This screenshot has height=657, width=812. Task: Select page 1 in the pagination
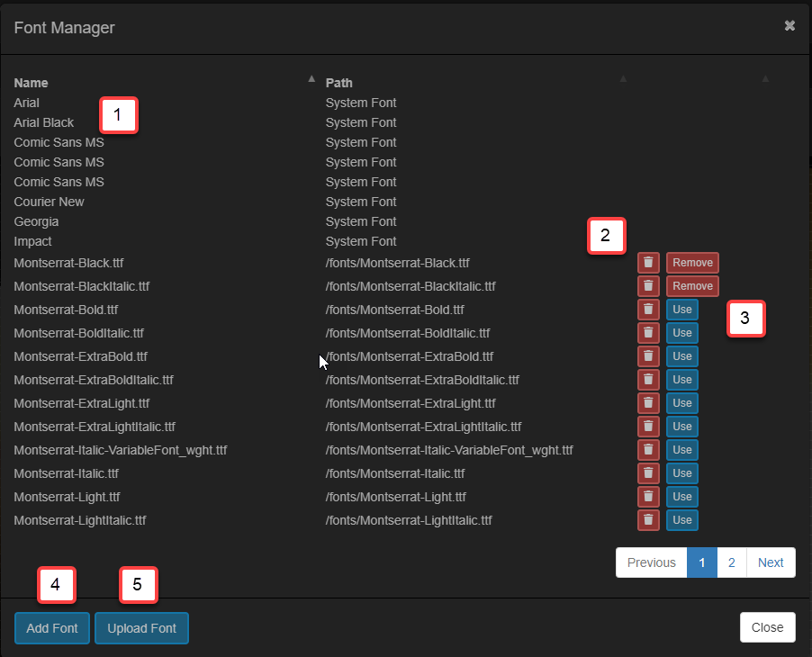click(701, 562)
